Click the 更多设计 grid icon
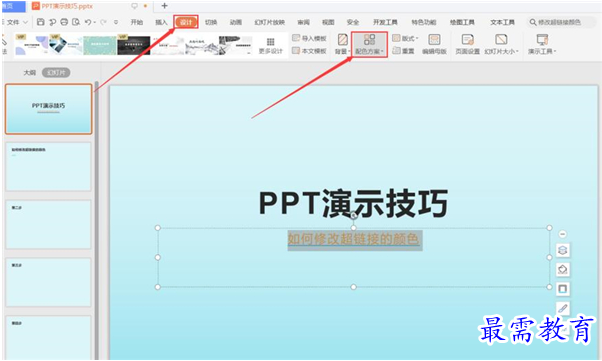The height and width of the screenshot is (361, 602). (x=271, y=41)
